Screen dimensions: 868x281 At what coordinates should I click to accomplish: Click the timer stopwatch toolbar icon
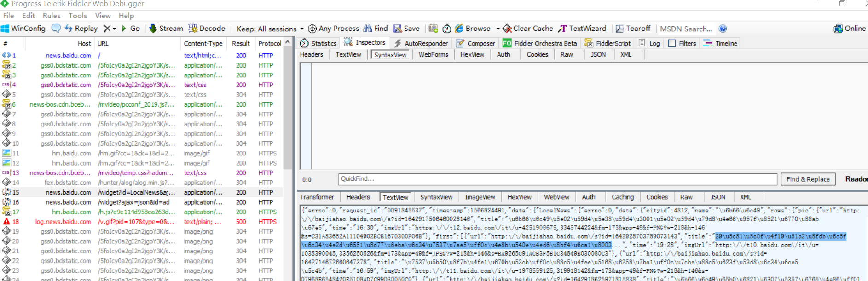coord(447,29)
